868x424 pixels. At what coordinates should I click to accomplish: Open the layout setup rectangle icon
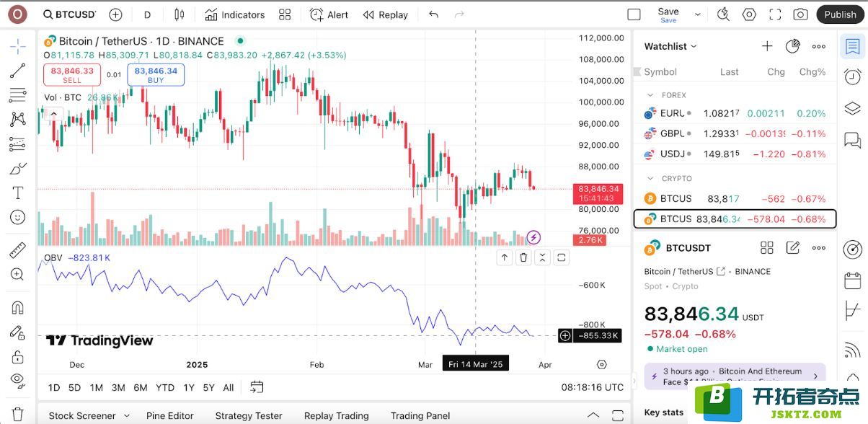634,14
